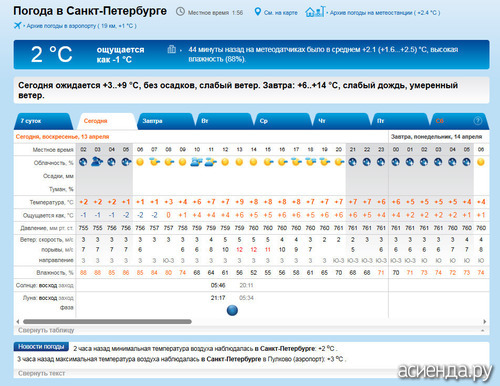Collapse news via 'Свернуть текст'
The height and width of the screenshot is (386, 500).
(x=41, y=373)
